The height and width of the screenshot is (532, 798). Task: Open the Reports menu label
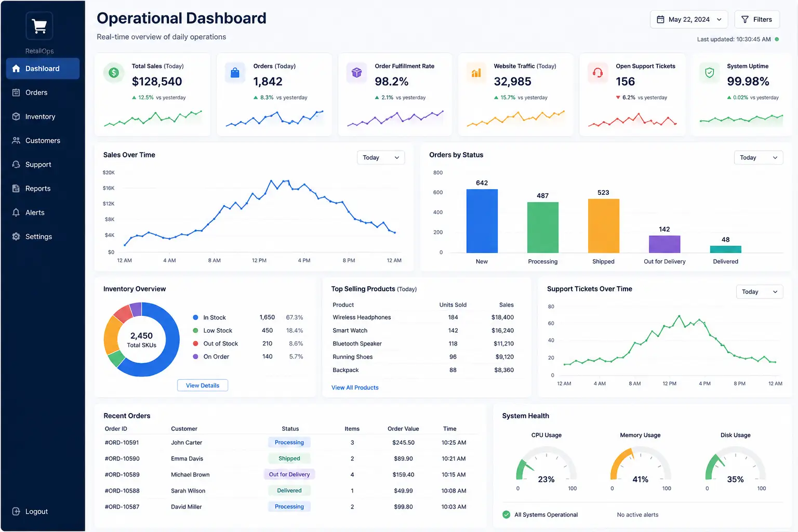[38, 189]
